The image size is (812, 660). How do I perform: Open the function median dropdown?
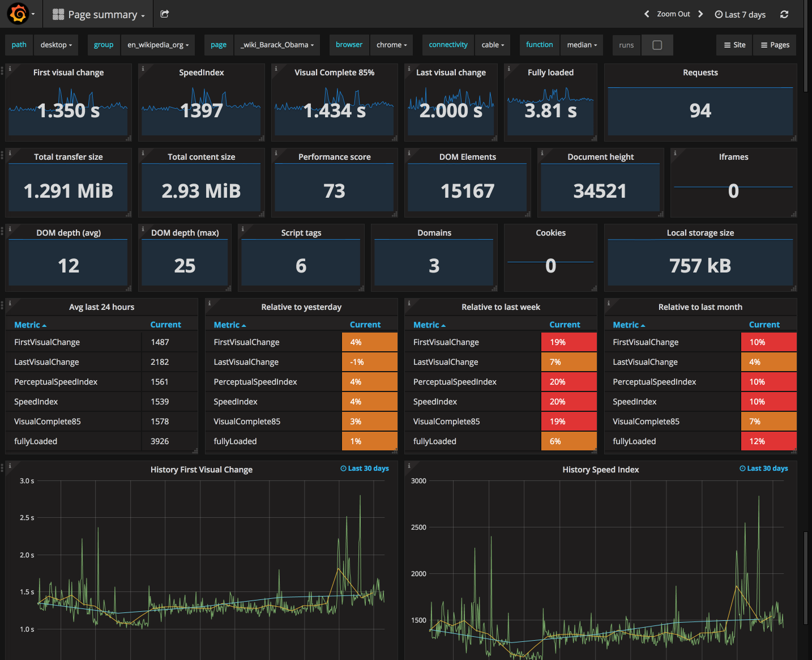pos(582,45)
